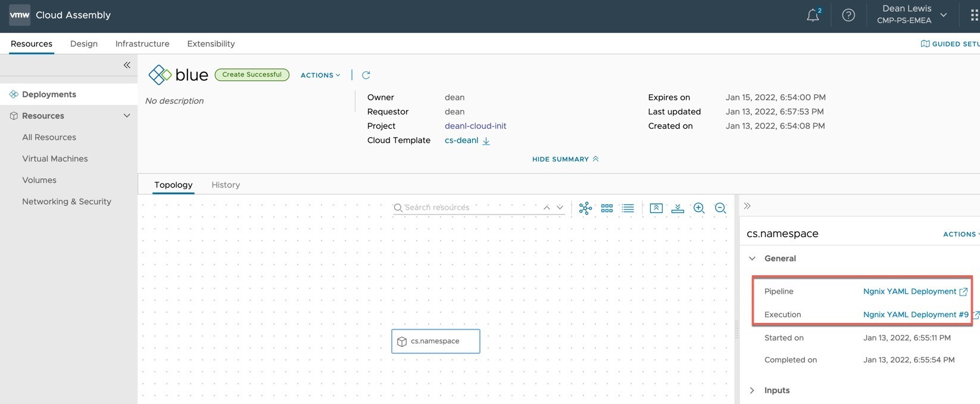Select the History tab
The height and width of the screenshot is (404, 980).
[x=226, y=185]
